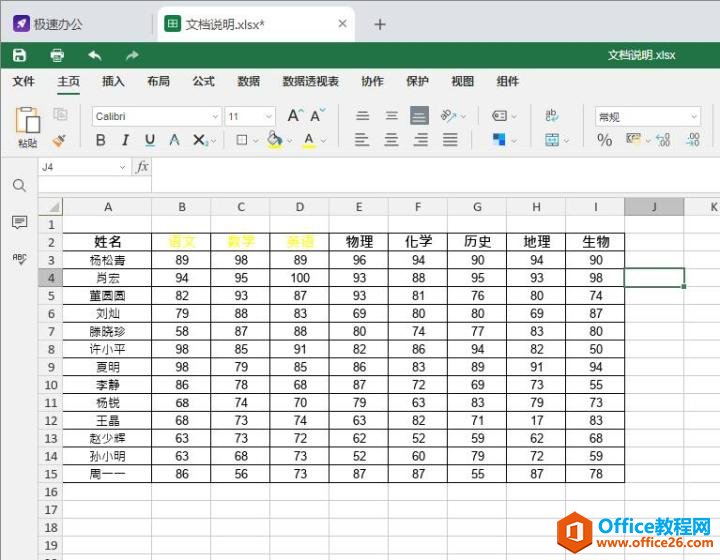Select column J header
Viewport: 720px width, 560px height.
pyautogui.click(x=654, y=207)
